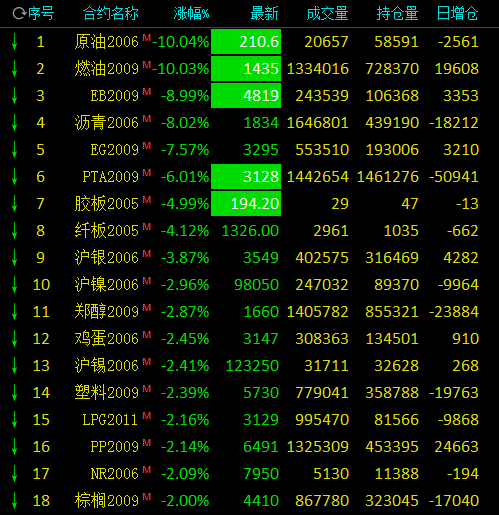Click the refresh icon beside 序号

(x=19, y=14)
